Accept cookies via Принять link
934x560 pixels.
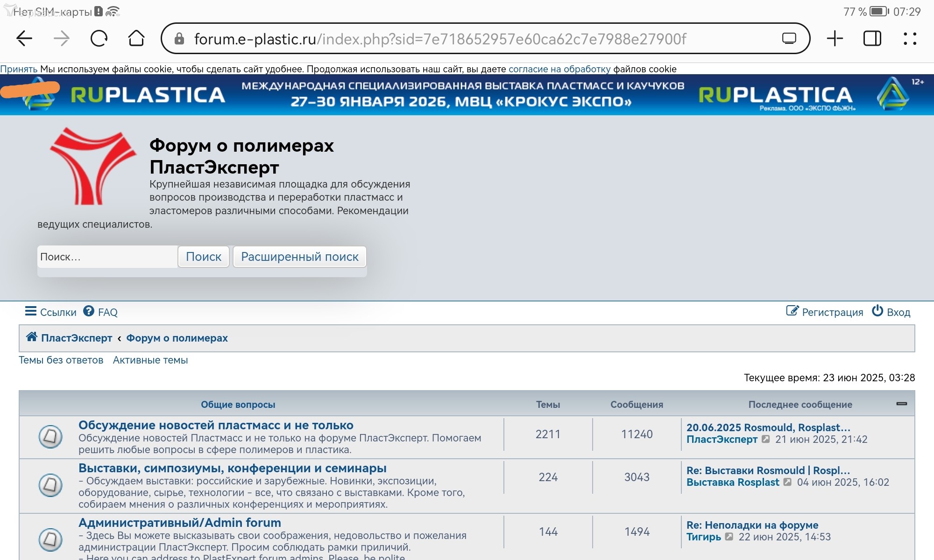pyautogui.click(x=19, y=69)
